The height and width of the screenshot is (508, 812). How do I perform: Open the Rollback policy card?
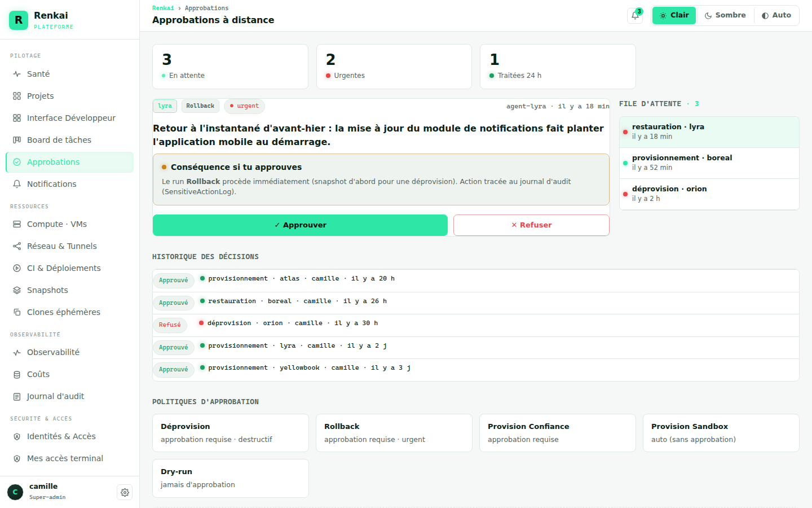click(394, 433)
